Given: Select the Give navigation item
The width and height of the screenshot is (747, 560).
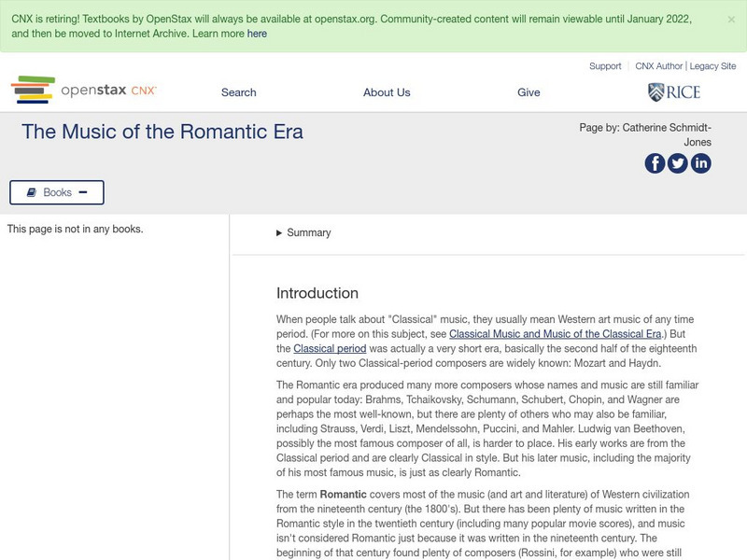Looking at the screenshot, I should click(529, 92).
